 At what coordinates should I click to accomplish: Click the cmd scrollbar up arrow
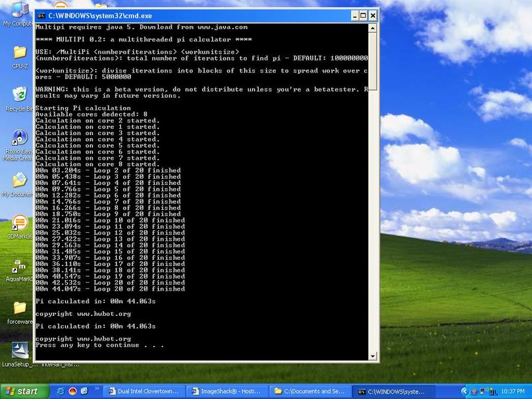tap(372, 28)
